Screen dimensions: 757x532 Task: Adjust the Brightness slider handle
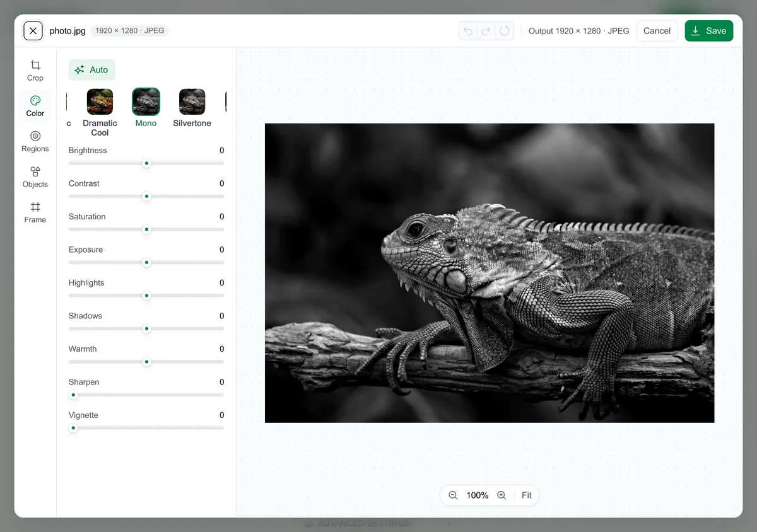coord(146,163)
